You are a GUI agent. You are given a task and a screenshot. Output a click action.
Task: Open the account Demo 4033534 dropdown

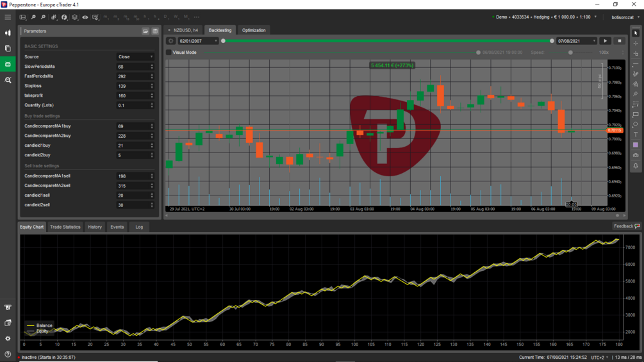tap(545, 17)
